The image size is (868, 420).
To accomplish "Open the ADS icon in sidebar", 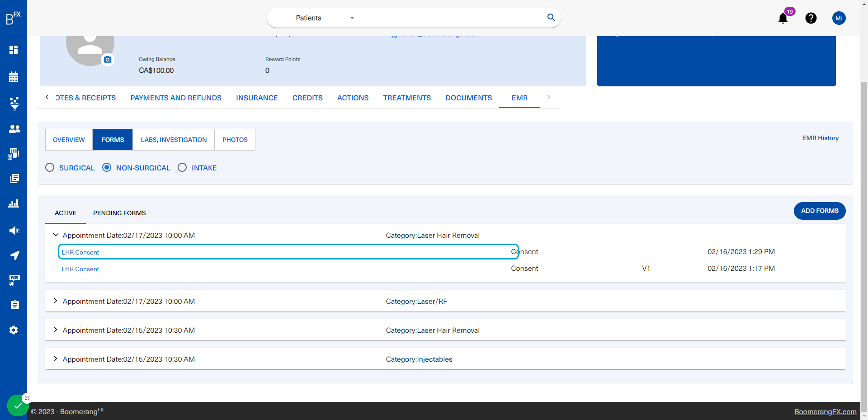I will 14,280.
